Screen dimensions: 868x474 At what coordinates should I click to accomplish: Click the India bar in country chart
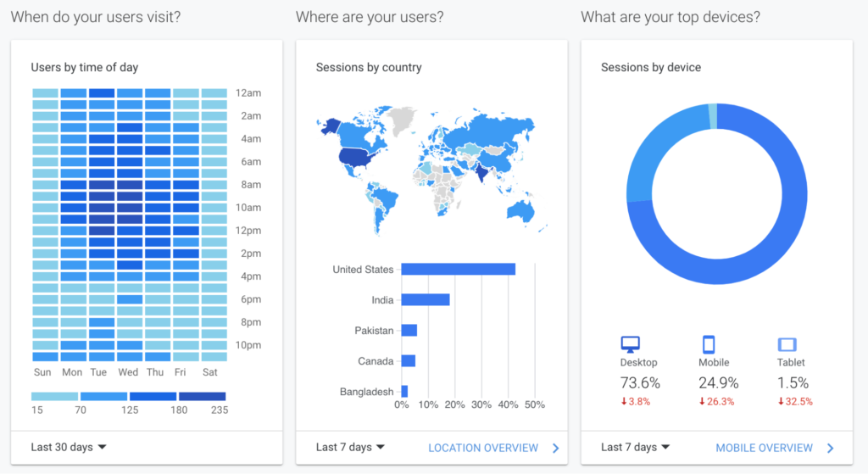[x=425, y=300]
